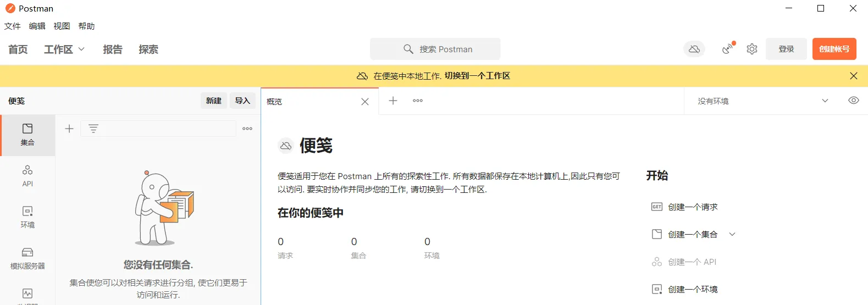Select the 环境 (Environments) sidebar icon
The image size is (868, 305).
point(27,217)
